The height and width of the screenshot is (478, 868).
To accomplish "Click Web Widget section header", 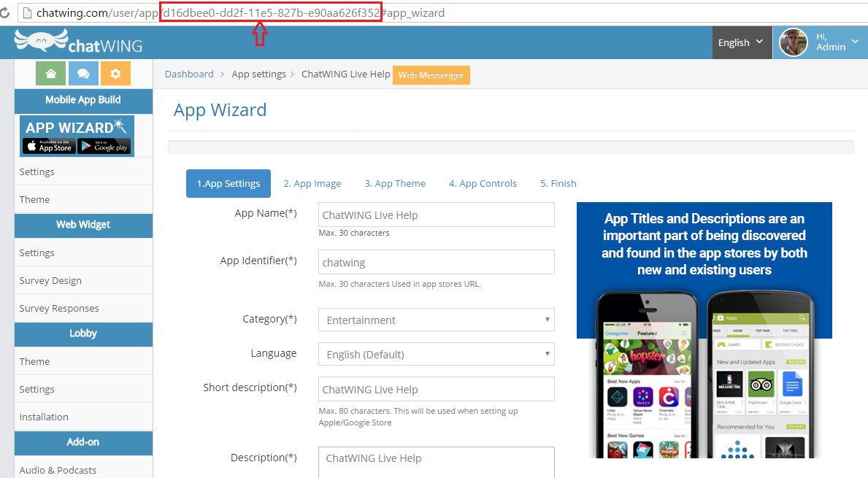I will click(x=83, y=225).
